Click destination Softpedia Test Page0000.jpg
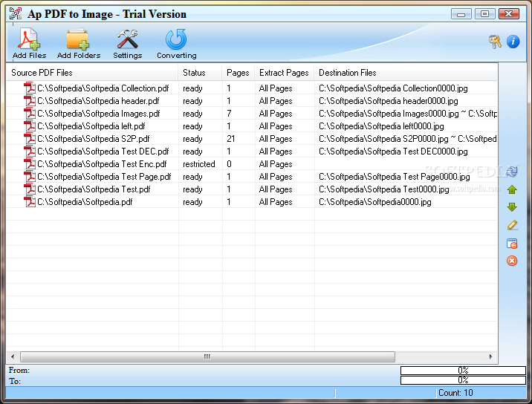This screenshot has height=404, width=532. click(395, 177)
